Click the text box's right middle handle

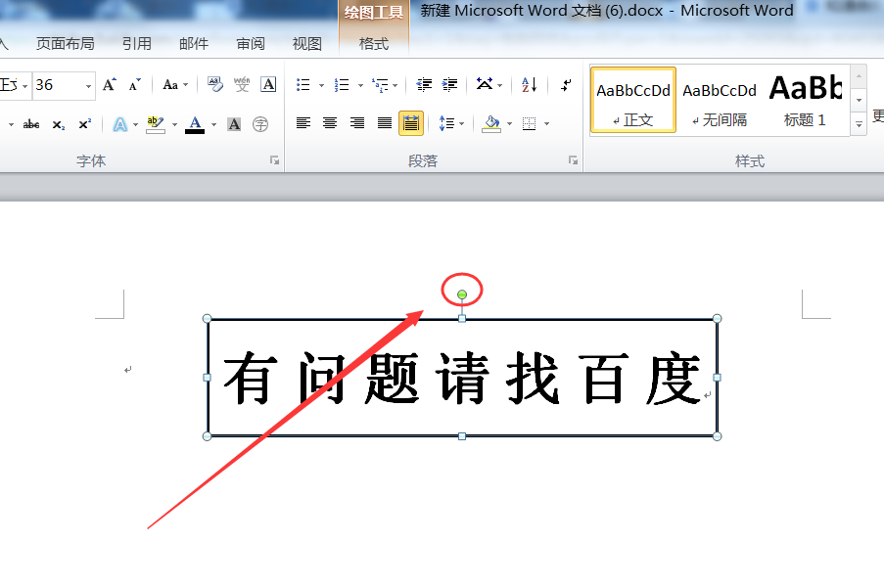pyautogui.click(x=718, y=378)
